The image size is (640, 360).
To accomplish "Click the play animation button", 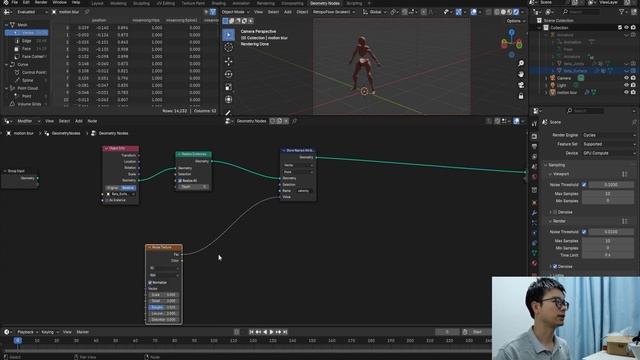I will [271, 332].
